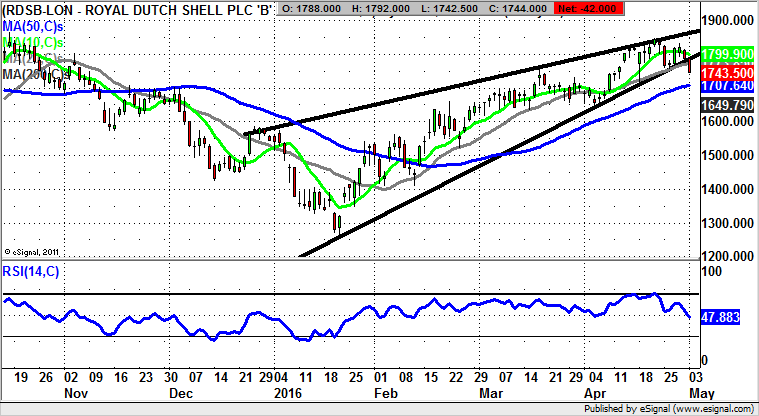Screen dimensions: 759x416
Task: Click the eSignal 2011 copyright text
Action: pos(32,251)
